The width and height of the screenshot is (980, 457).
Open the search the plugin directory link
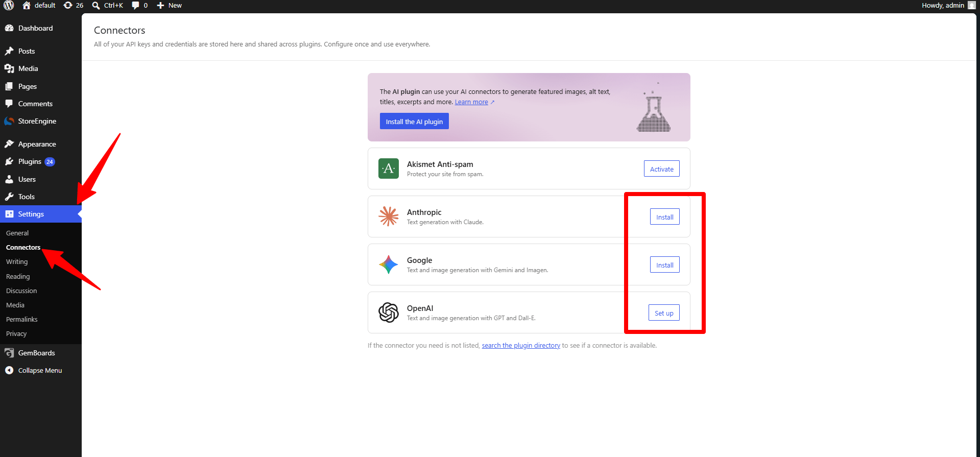[x=521, y=346]
